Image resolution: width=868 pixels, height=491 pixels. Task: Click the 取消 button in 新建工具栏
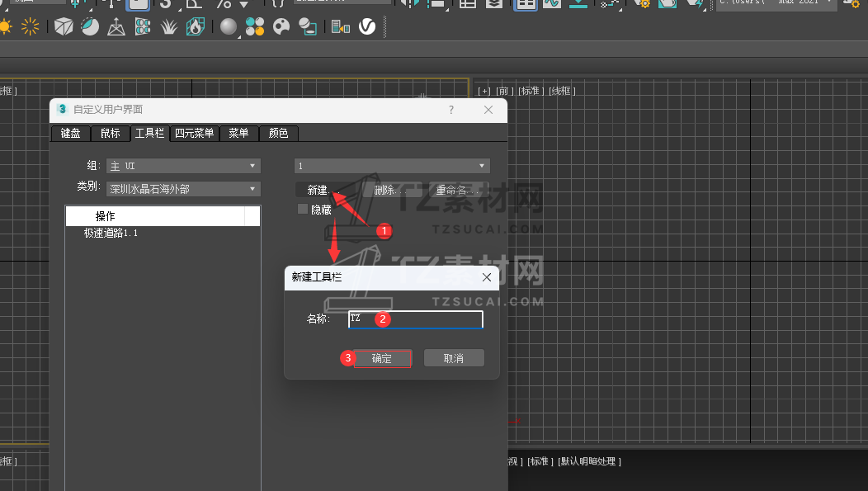click(x=454, y=358)
